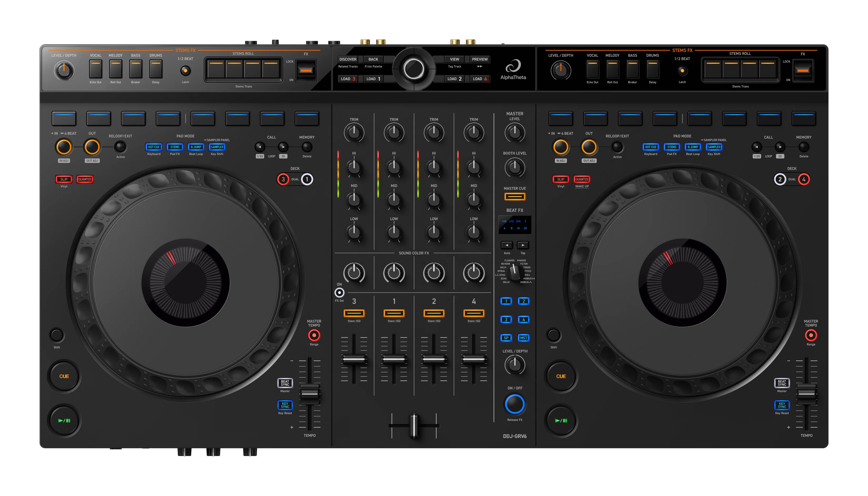The height and width of the screenshot is (496, 868).
Task: Toggle the left deck SLIP button
Action: tap(64, 179)
